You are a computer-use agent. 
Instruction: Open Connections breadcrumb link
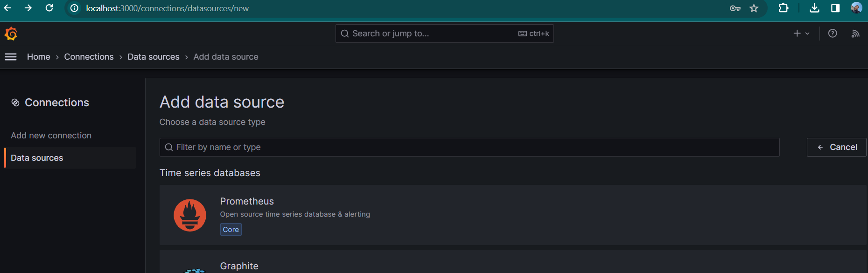pos(89,57)
